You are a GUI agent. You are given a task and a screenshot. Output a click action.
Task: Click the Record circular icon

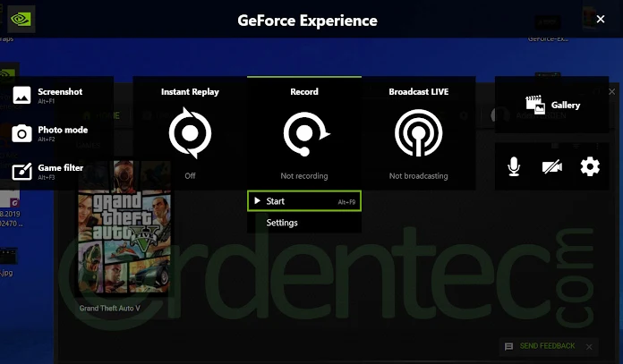[305, 134]
